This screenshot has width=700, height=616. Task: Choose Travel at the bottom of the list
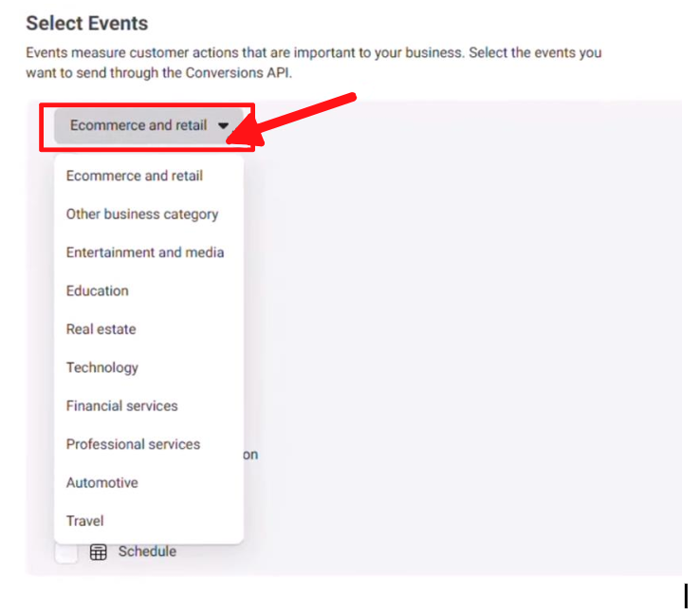85,520
